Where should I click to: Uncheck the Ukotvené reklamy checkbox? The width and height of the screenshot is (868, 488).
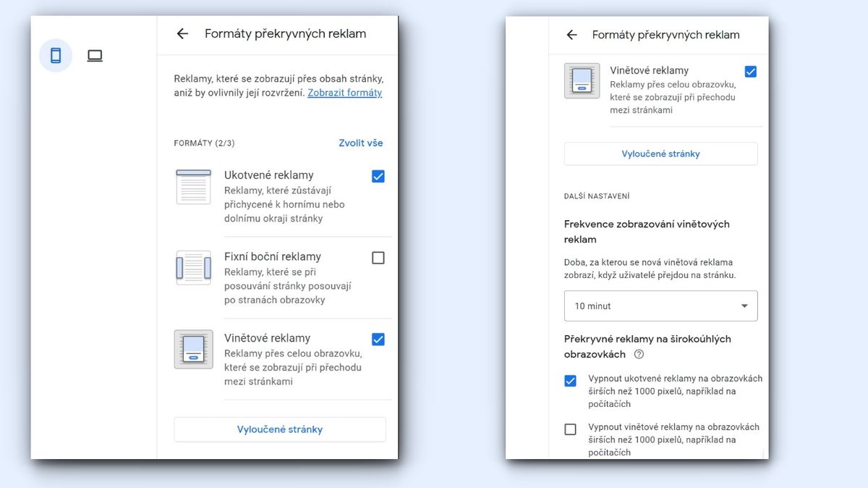378,176
